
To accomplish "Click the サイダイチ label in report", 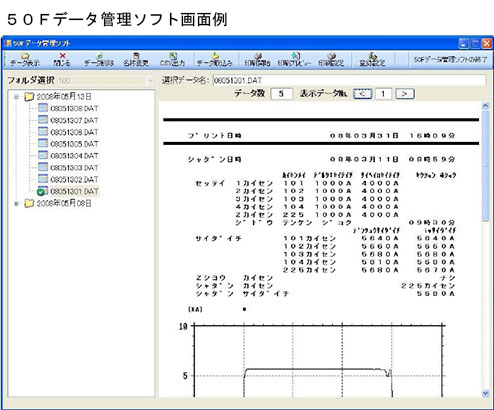I will click(x=218, y=239).
